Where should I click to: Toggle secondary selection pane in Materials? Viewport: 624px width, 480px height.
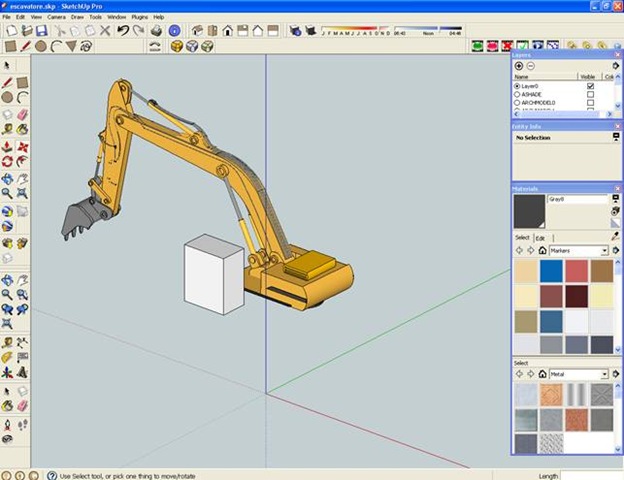click(x=616, y=198)
